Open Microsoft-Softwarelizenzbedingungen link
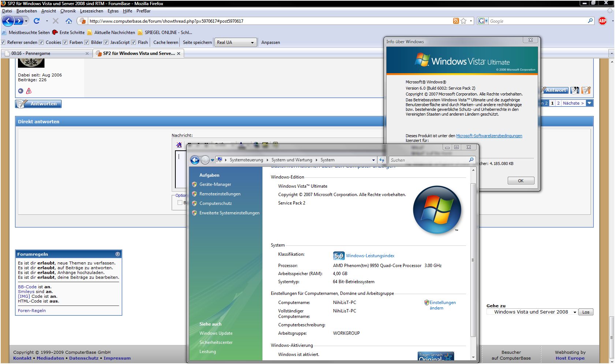 click(x=489, y=136)
